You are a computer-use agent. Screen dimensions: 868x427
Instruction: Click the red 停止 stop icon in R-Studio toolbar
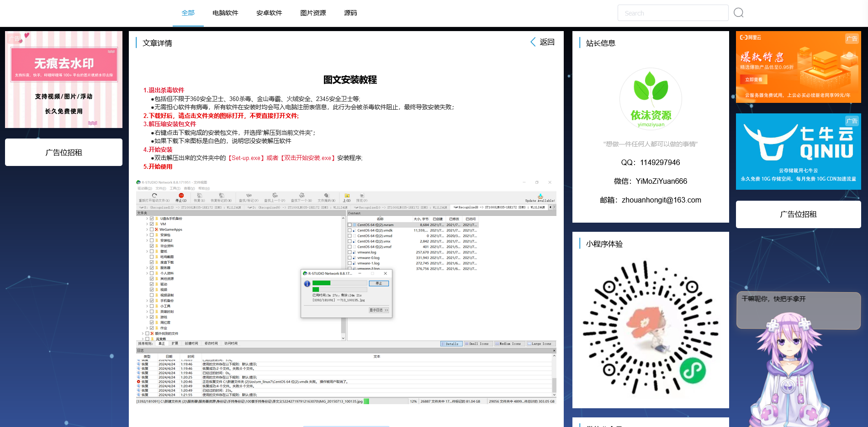(181, 196)
